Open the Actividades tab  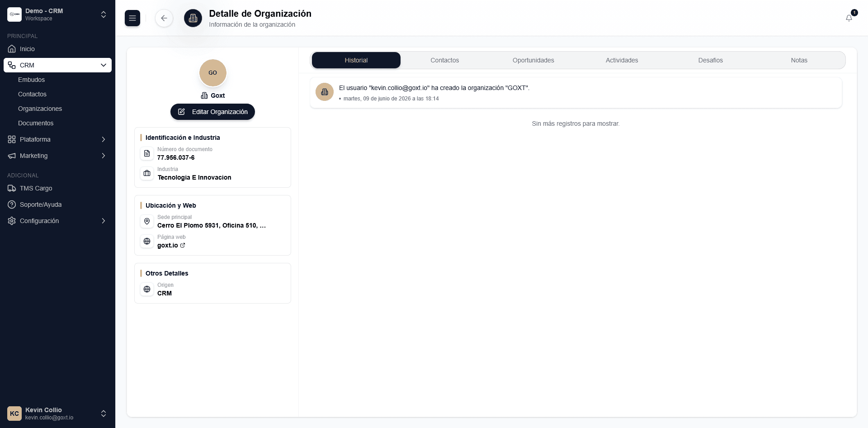[x=622, y=60]
